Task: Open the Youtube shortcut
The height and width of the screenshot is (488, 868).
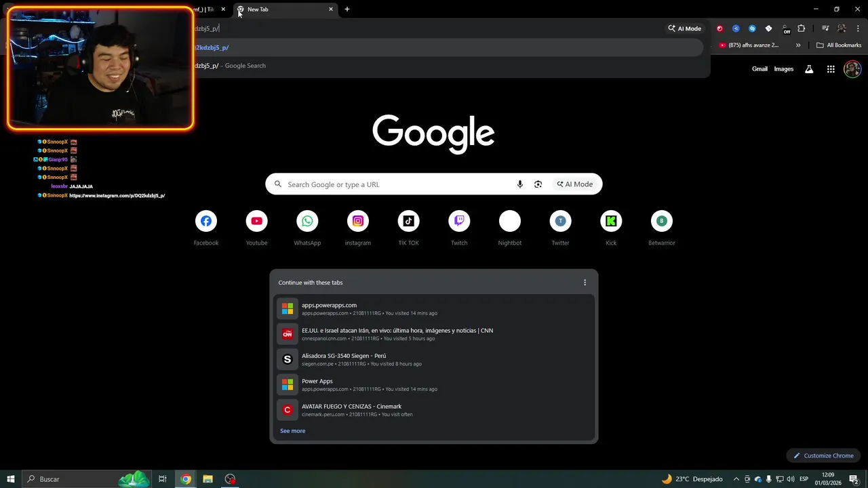Action: (x=256, y=221)
